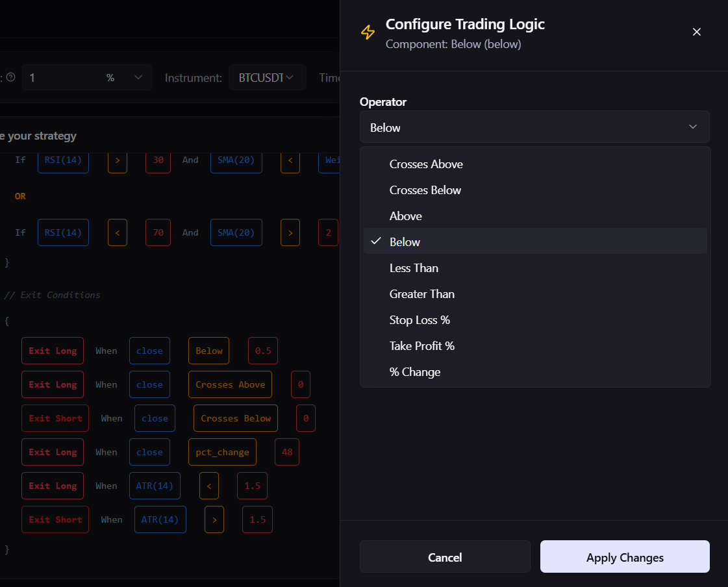728x587 pixels.
Task: Click the pct_change operator block
Action: 222,452
